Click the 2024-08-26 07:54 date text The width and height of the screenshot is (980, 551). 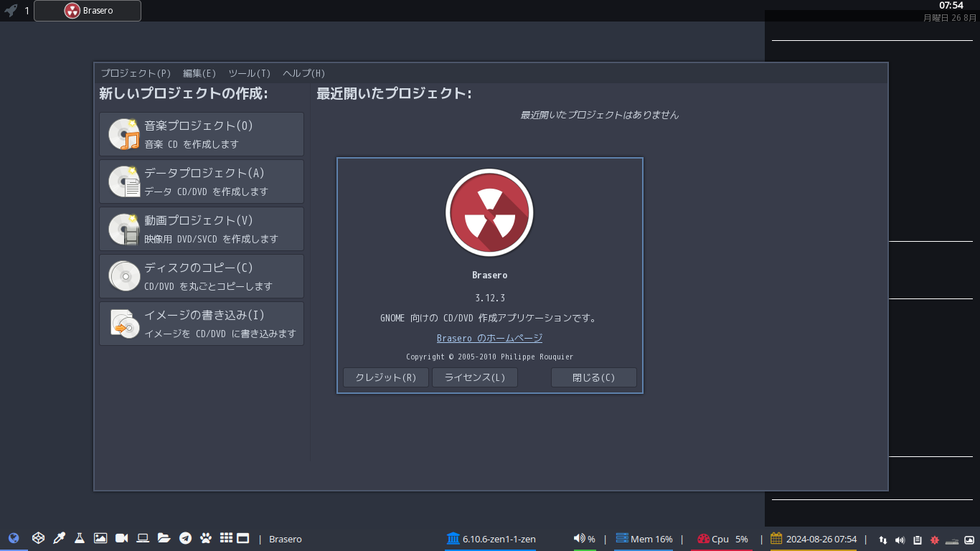(821, 539)
